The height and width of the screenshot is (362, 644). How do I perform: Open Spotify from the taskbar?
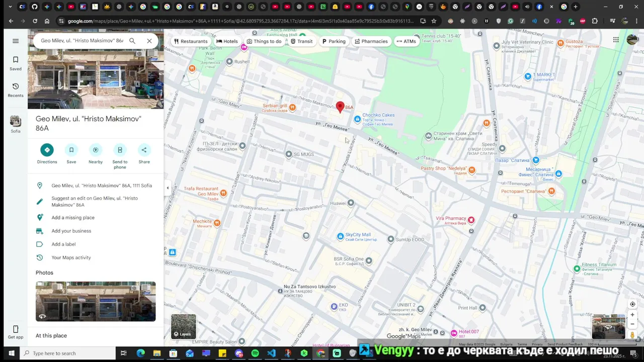coord(255,353)
